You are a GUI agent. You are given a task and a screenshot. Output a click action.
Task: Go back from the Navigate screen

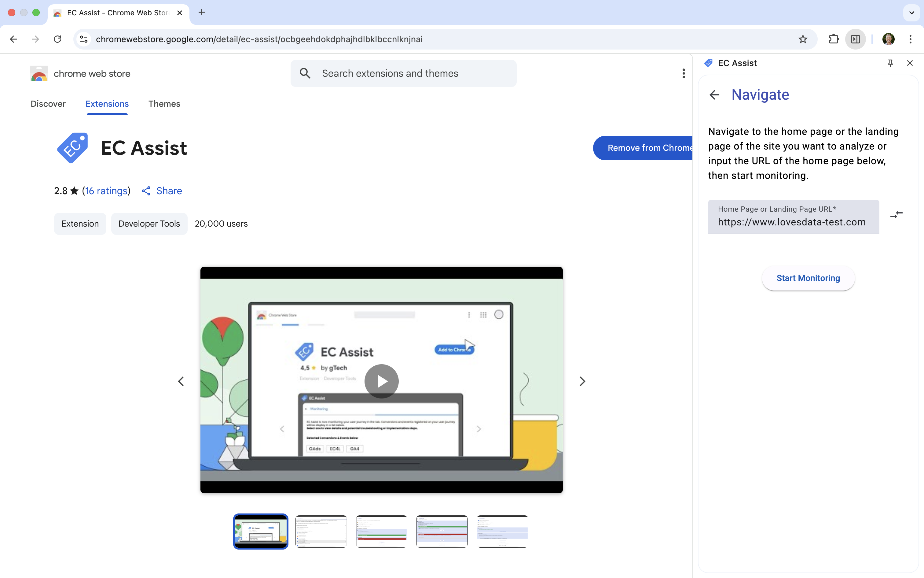tap(714, 95)
